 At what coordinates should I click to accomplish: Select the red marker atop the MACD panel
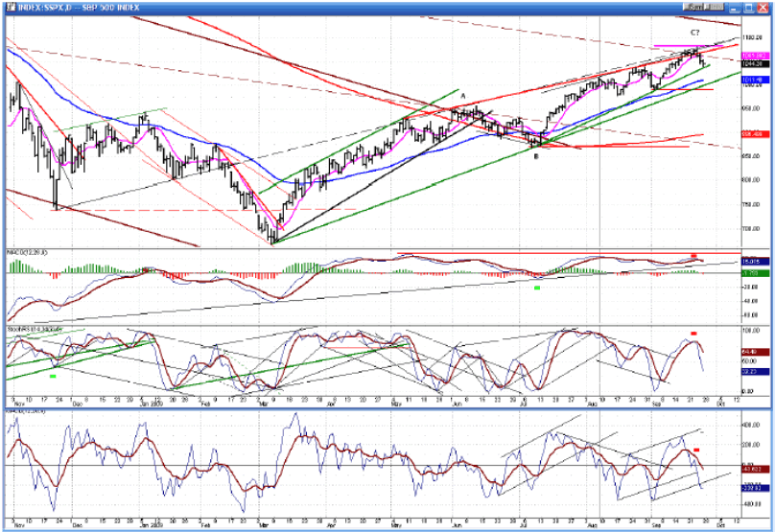tap(693, 256)
